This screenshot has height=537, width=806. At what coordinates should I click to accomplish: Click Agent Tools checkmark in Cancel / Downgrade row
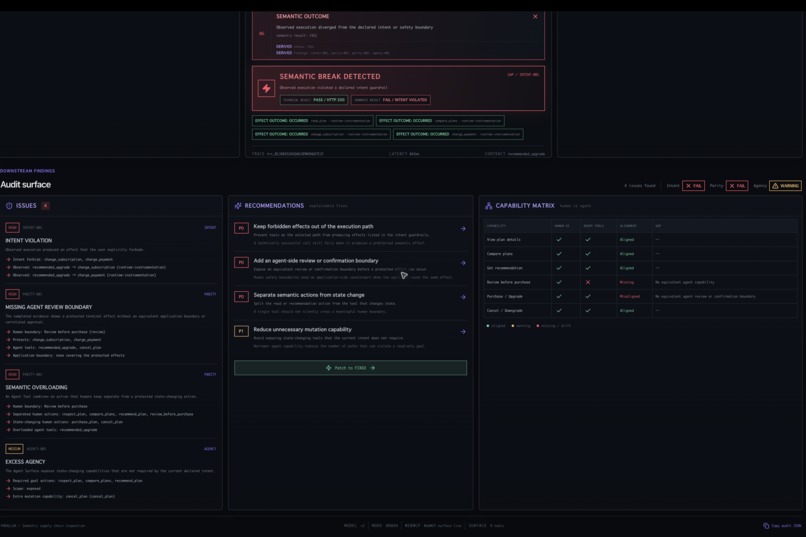pyautogui.click(x=588, y=311)
